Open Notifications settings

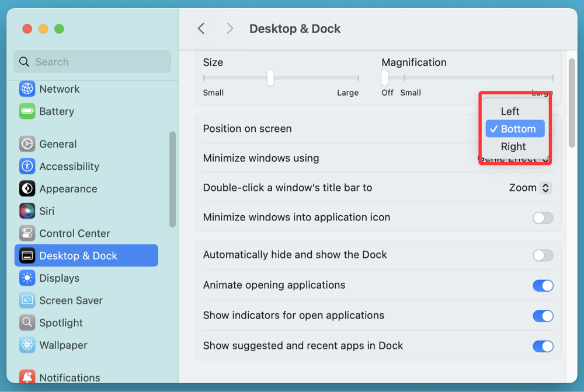tap(68, 377)
